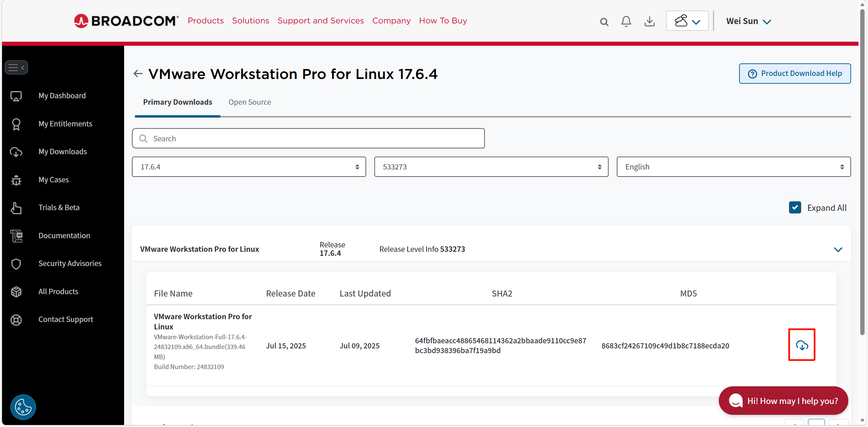Click the header search magnifier icon
868x427 pixels.
(x=604, y=22)
